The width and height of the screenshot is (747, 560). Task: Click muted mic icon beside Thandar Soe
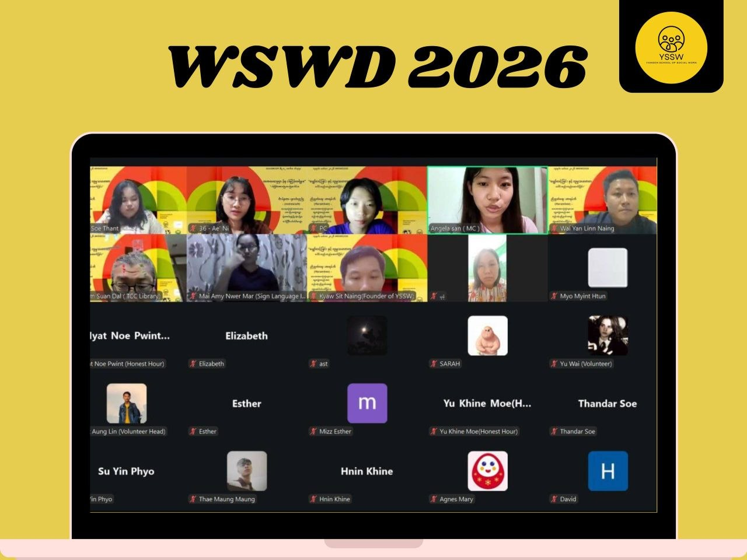point(554,431)
